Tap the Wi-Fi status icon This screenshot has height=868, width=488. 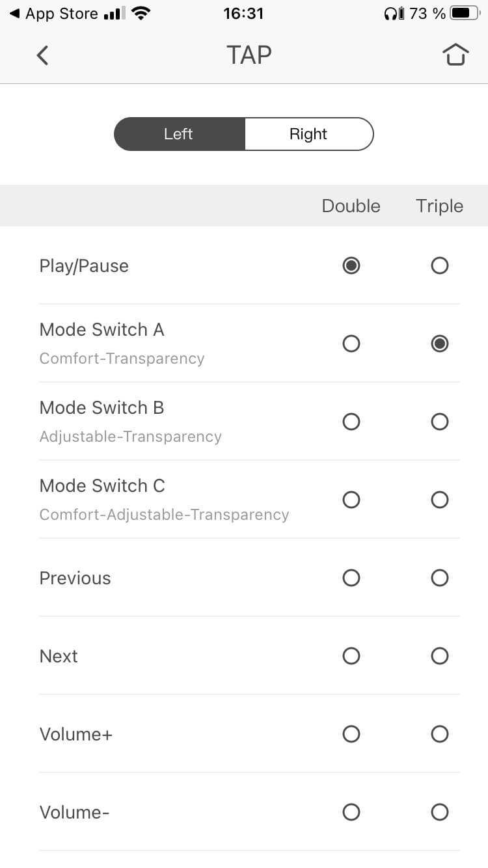click(x=139, y=14)
